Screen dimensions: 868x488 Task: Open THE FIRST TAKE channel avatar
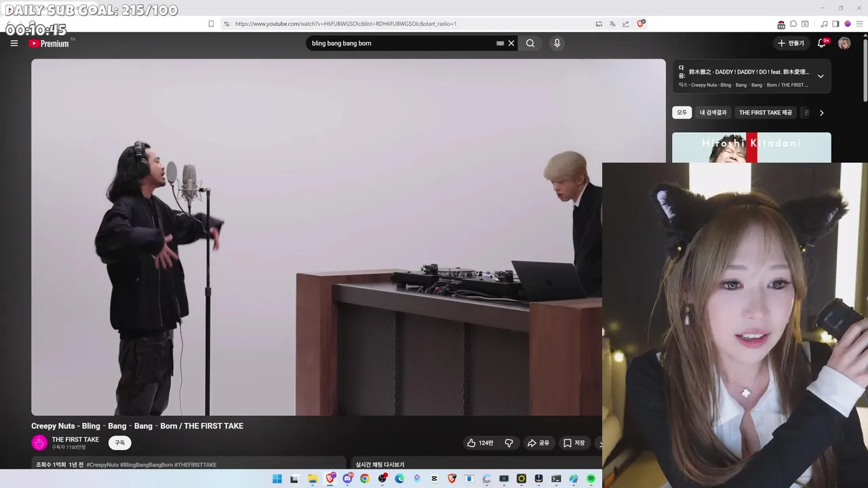point(39,443)
